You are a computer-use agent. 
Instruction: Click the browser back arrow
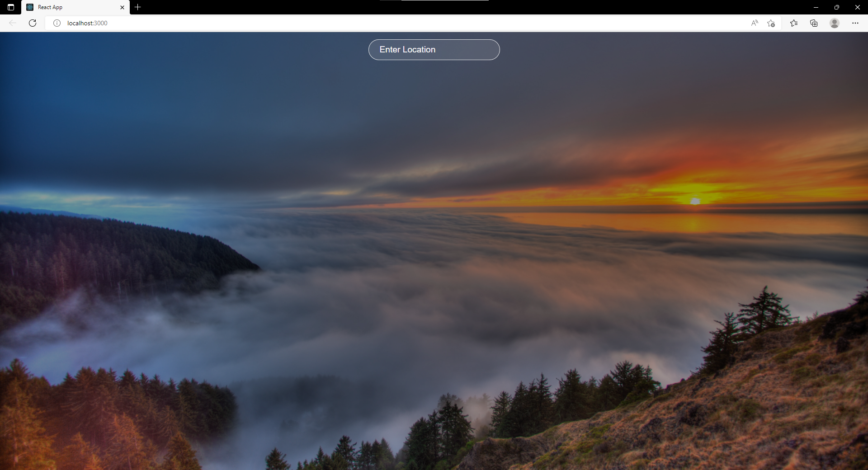coord(13,23)
